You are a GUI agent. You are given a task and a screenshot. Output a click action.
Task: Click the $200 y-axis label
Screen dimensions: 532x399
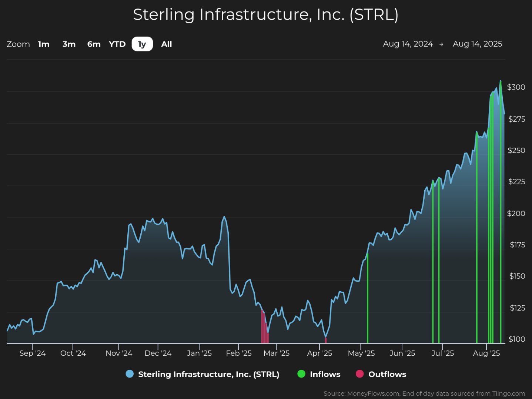click(516, 213)
